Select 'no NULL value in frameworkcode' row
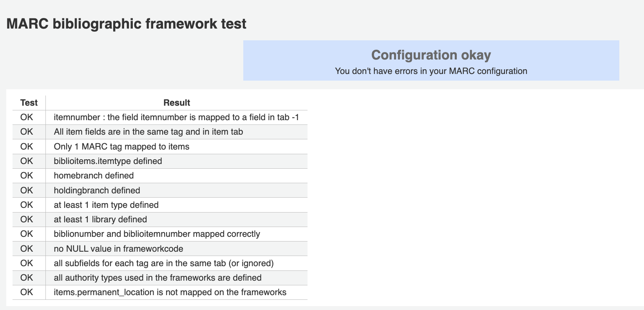The height and width of the screenshot is (310, 644). (x=118, y=249)
